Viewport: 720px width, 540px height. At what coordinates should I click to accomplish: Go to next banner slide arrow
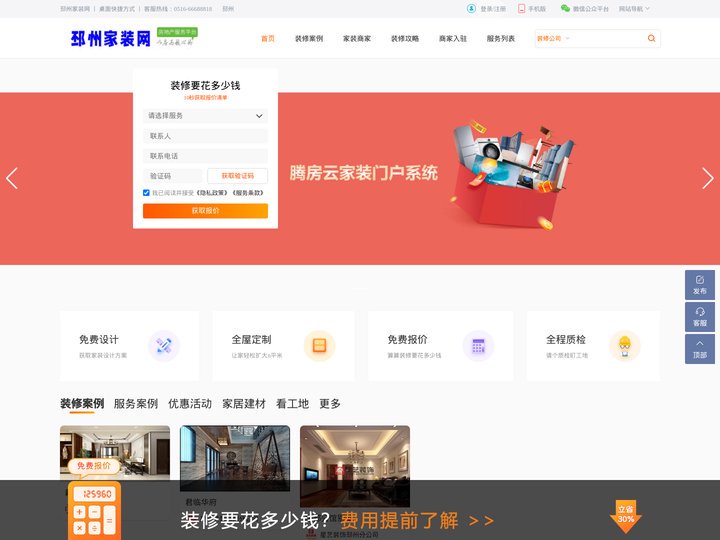[x=708, y=179]
